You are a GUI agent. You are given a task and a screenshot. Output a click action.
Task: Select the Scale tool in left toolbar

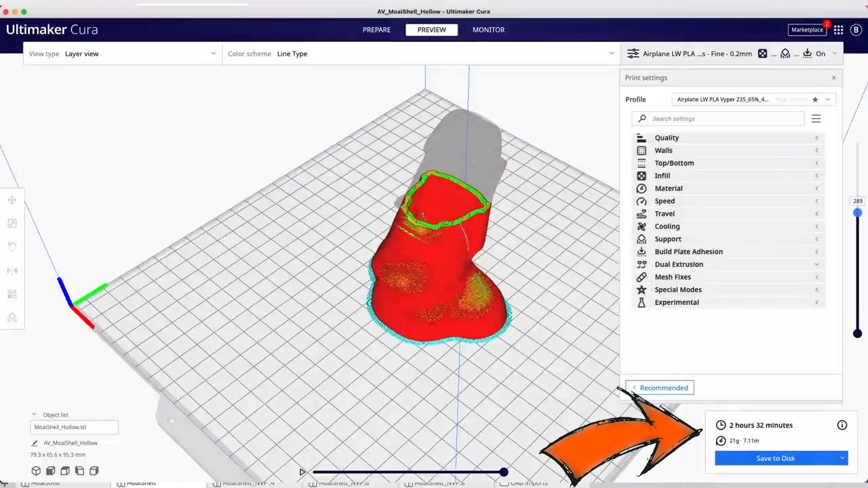coord(12,224)
